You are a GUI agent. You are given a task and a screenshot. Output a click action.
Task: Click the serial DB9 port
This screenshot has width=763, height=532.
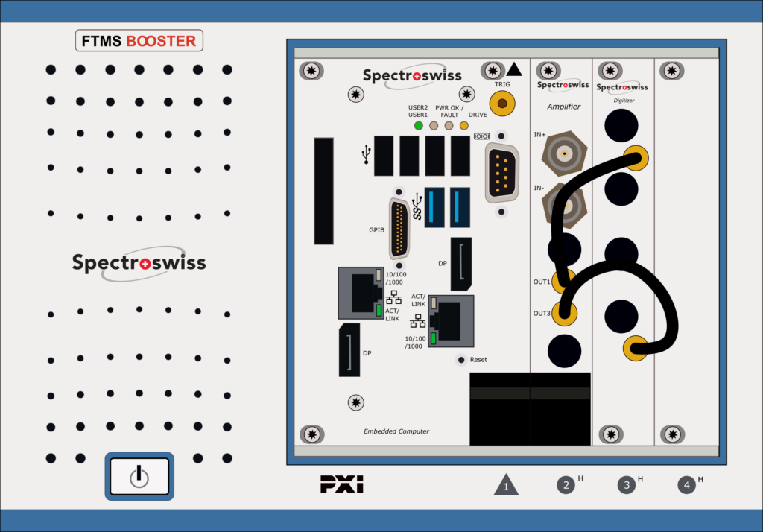(x=501, y=174)
